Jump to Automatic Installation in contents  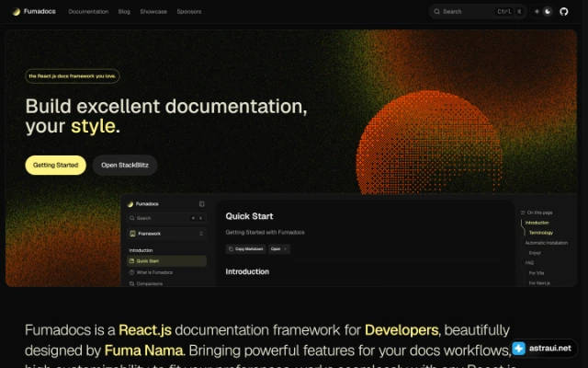click(547, 243)
